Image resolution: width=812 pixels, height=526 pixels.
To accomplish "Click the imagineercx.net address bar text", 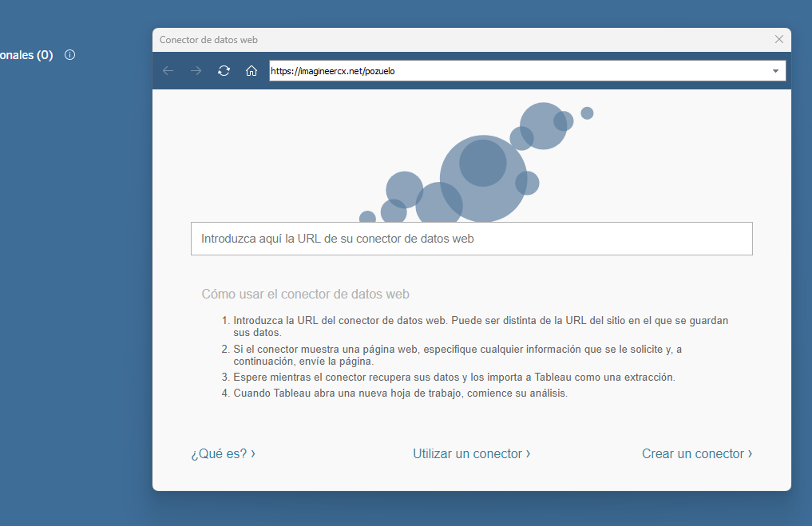I will pos(333,71).
